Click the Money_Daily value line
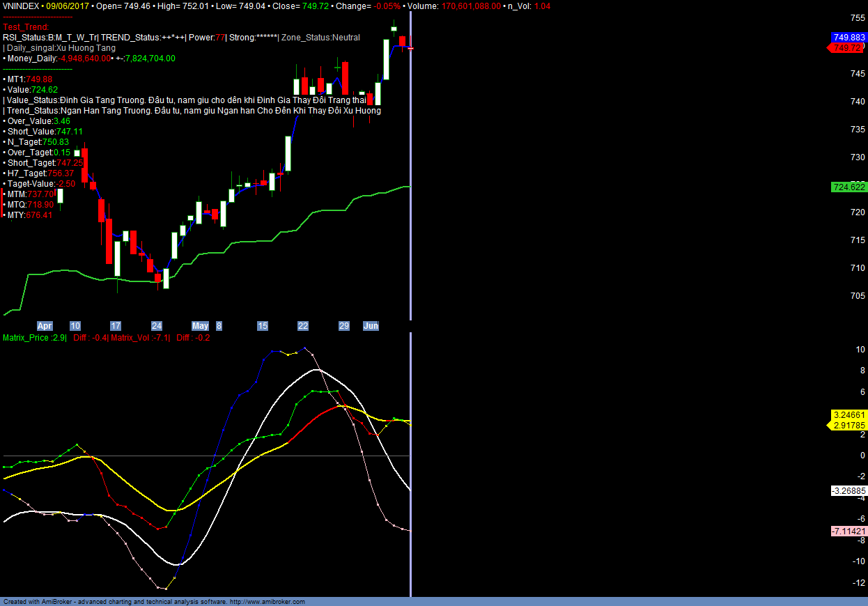The image size is (868, 606). point(89,59)
